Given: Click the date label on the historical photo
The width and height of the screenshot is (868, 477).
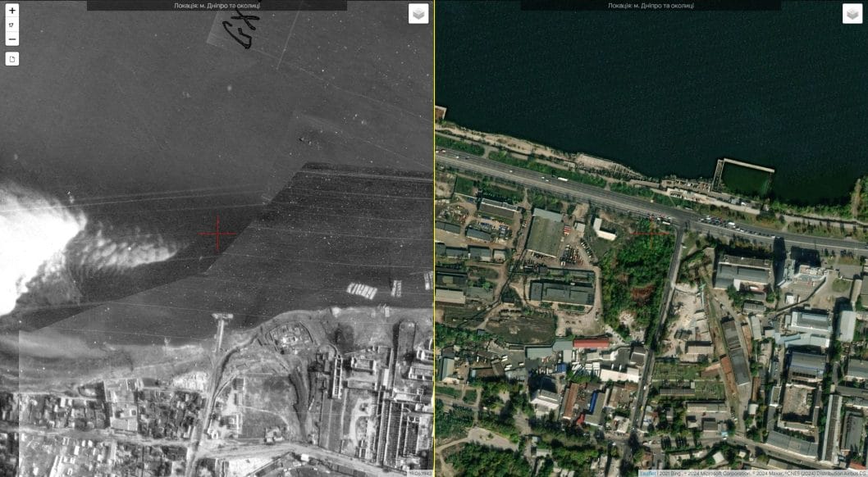Looking at the screenshot, I should pyautogui.click(x=420, y=473).
